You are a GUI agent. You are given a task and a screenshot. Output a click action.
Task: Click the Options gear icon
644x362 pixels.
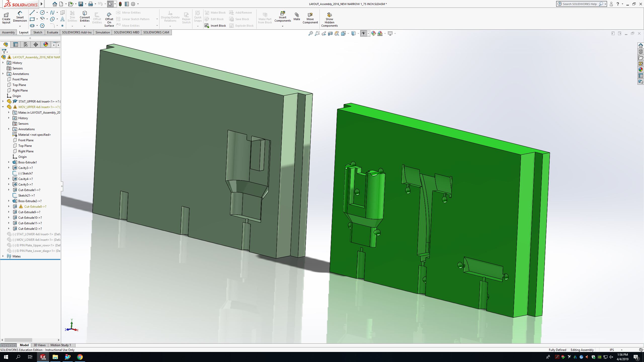coord(133,4)
